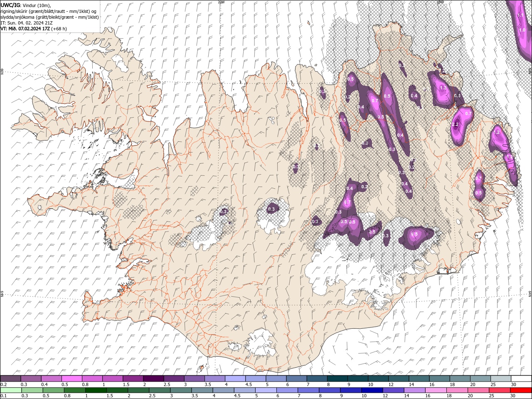This screenshot has height=399, width=532.
Task: Click the 'slydda/snjókoma' legend description line
Action: [x=50, y=17]
